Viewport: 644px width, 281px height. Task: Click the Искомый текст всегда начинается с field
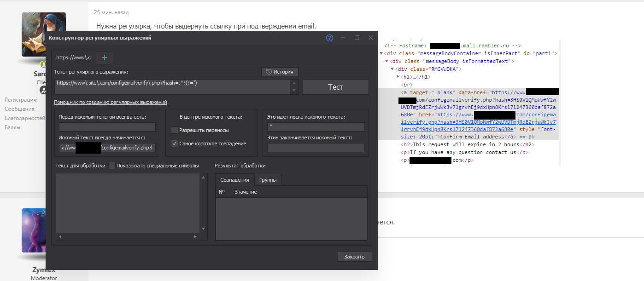107,148
